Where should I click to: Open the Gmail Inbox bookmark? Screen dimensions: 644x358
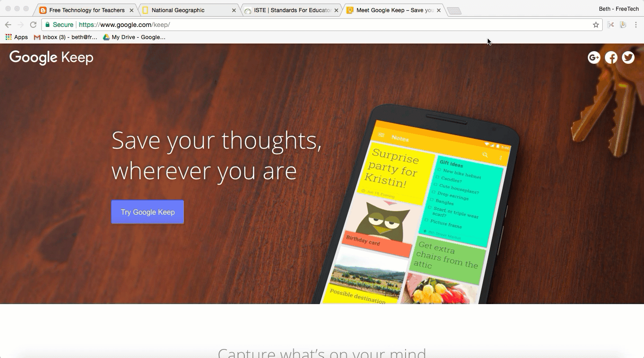[x=66, y=37]
